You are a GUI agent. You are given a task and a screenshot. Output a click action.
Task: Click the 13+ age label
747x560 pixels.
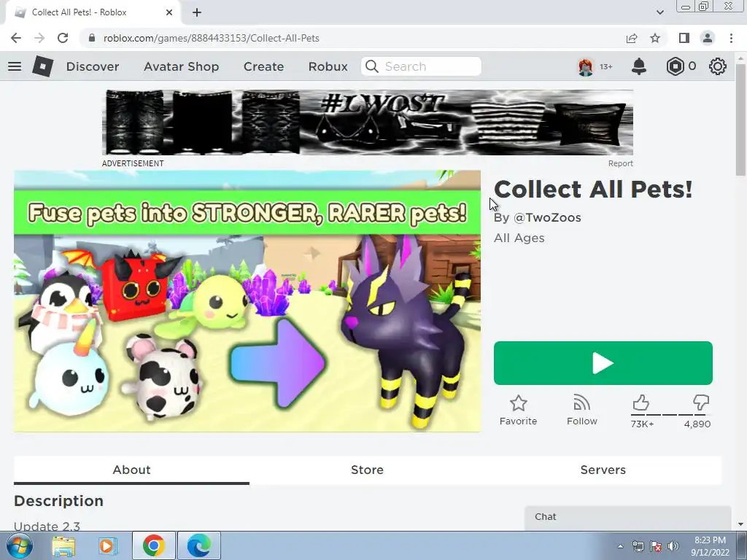pyautogui.click(x=605, y=66)
